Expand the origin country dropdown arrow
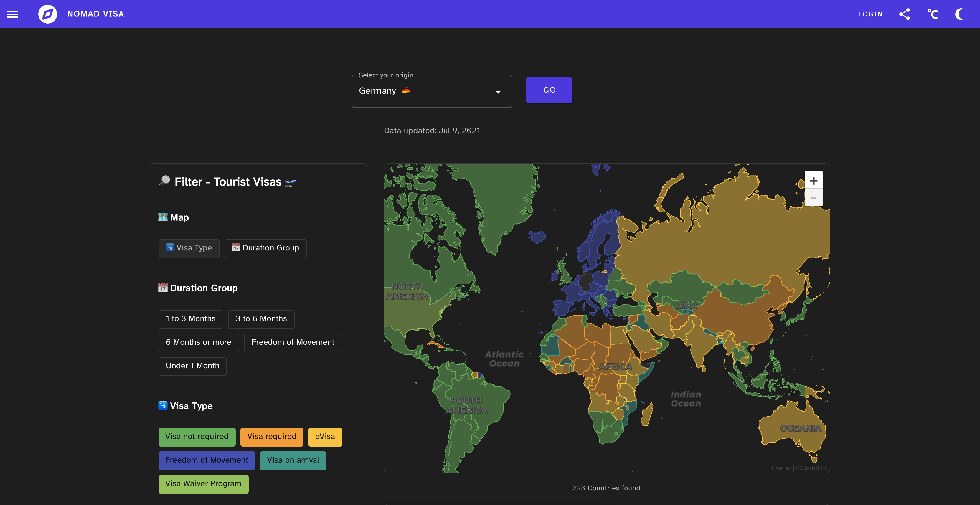 pos(498,92)
